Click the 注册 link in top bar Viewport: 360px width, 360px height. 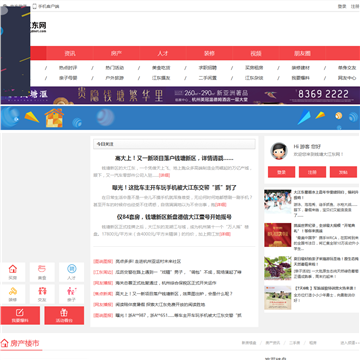(x=355, y=6)
